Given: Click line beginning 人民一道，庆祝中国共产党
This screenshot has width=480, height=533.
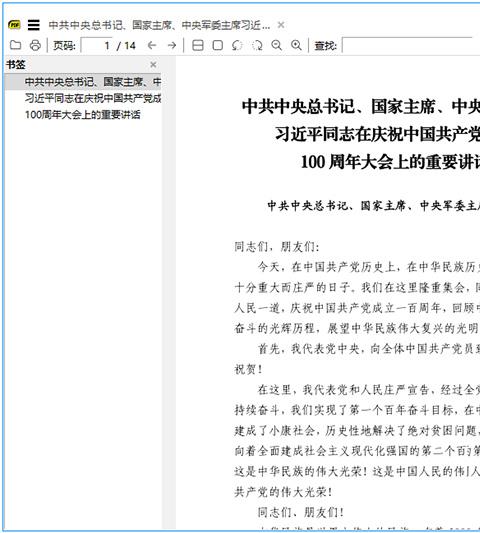Looking at the screenshot, I should pyautogui.click(x=357, y=308).
